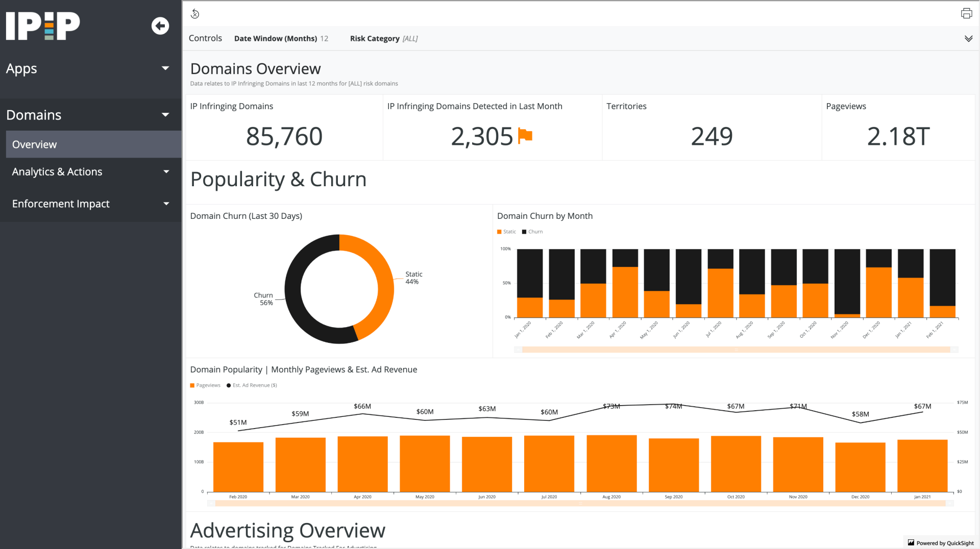Image resolution: width=980 pixels, height=549 pixels.
Task: Click the Domain Churn by Month title
Action: pyautogui.click(x=545, y=216)
